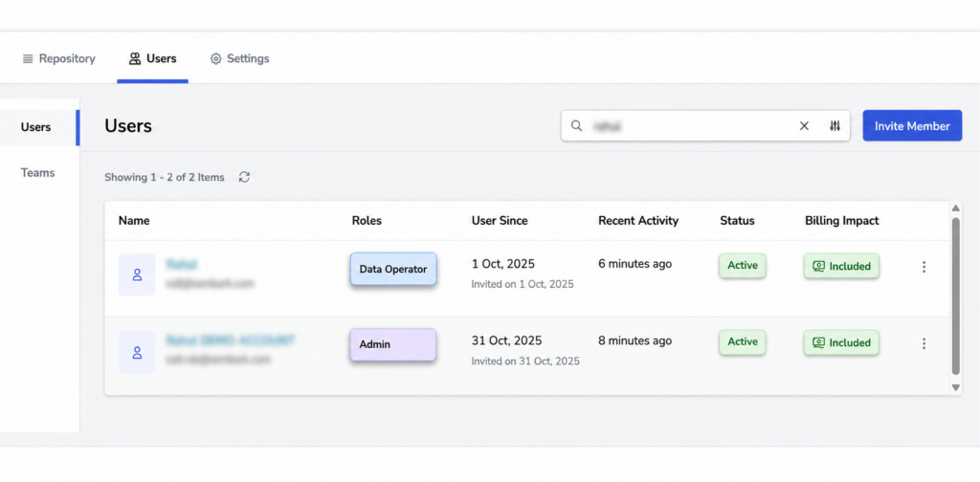The height and width of the screenshot is (482, 980).
Task: Open the Repository tab
Action: 58,58
